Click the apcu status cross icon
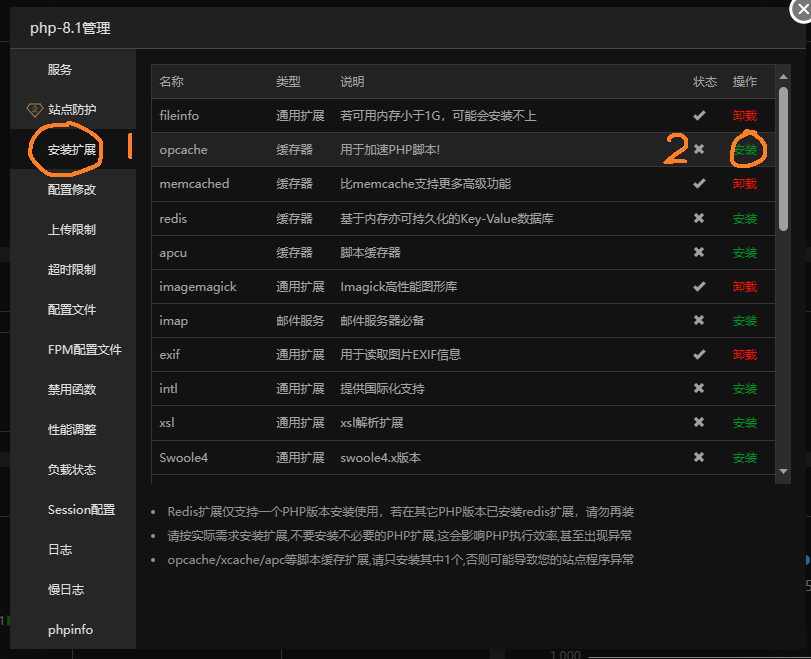The width and height of the screenshot is (811, 659). click(x=699, y=253)
